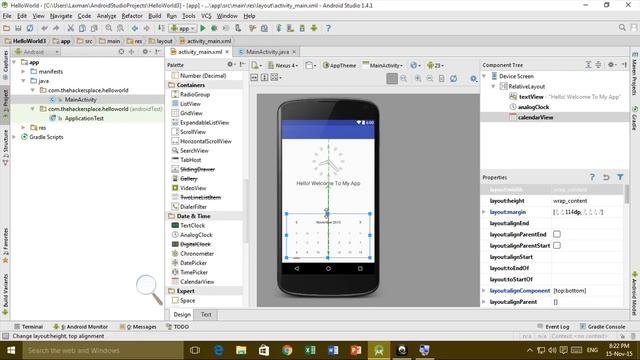The width and height of the screenshot is (640, 360).
Task: Expand all in Component Tree
Action: 588,64
